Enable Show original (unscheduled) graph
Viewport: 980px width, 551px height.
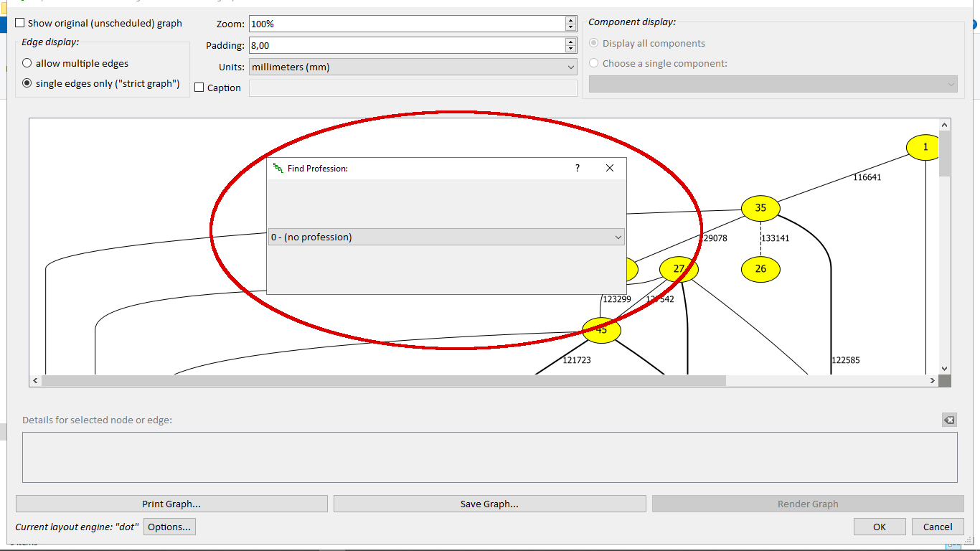click(19, 22)
